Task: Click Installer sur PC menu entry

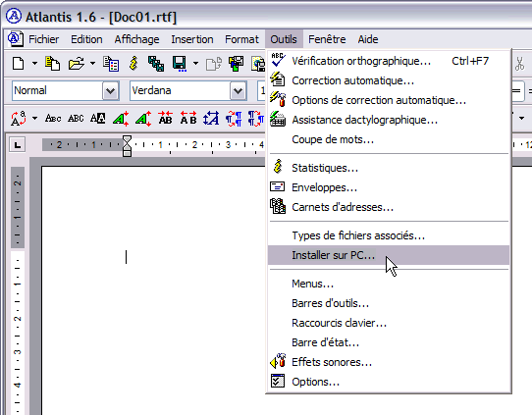Action: [389, 255]
